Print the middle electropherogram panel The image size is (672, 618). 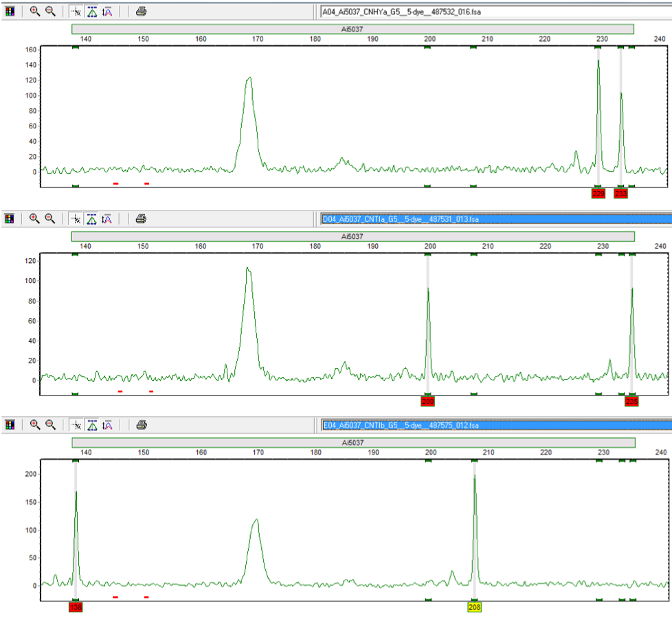tap(141, 219)
